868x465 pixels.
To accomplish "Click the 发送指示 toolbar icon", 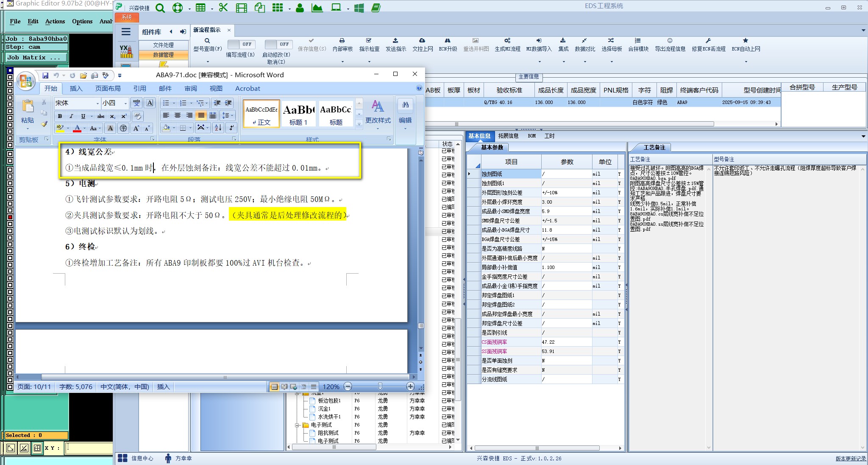I will [x=395, y=41].
